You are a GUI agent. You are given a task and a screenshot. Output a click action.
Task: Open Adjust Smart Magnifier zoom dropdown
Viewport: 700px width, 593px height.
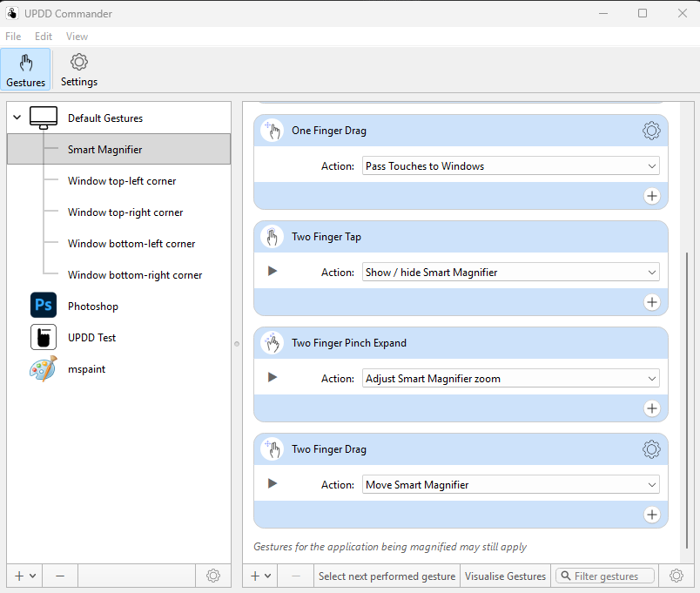pyautogui.click(x=511, y=379)
